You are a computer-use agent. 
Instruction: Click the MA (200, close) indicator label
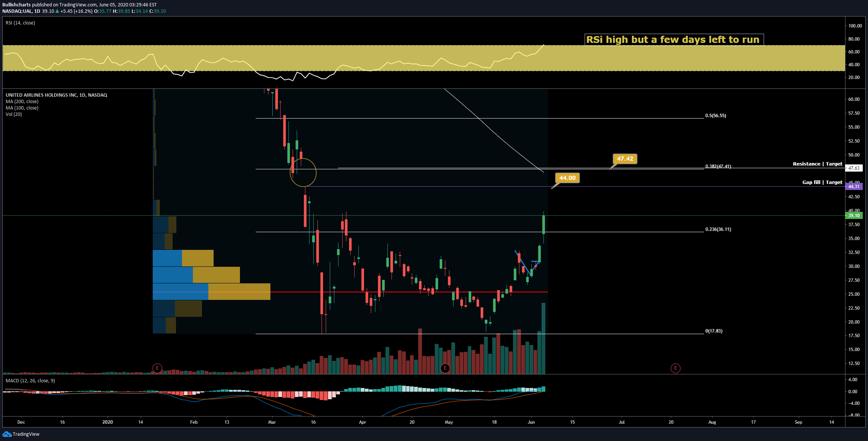[x=22, y=102]
